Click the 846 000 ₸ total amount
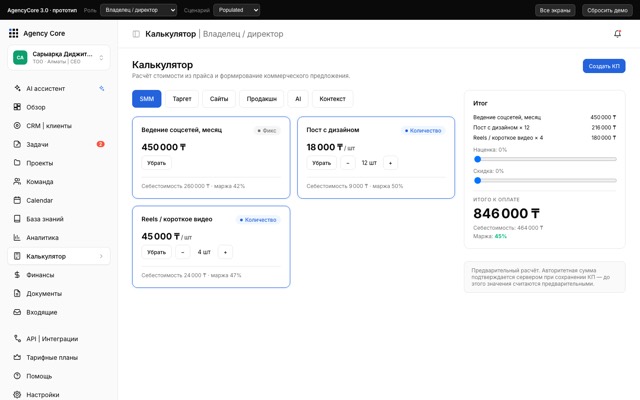 pos(507,213)
